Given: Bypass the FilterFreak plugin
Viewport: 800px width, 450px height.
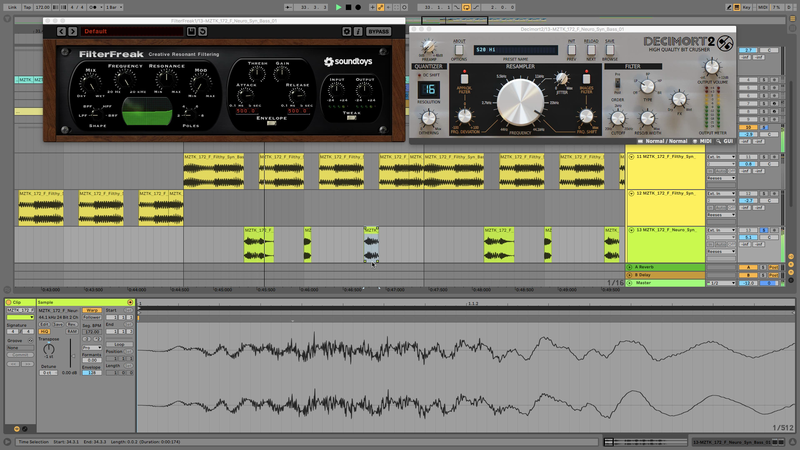Looking at the screenshot, I should point(379,31).
